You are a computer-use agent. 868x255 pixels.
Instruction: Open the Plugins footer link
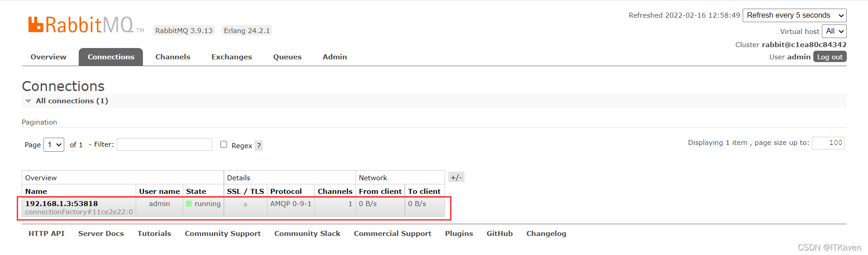[459, 234]
